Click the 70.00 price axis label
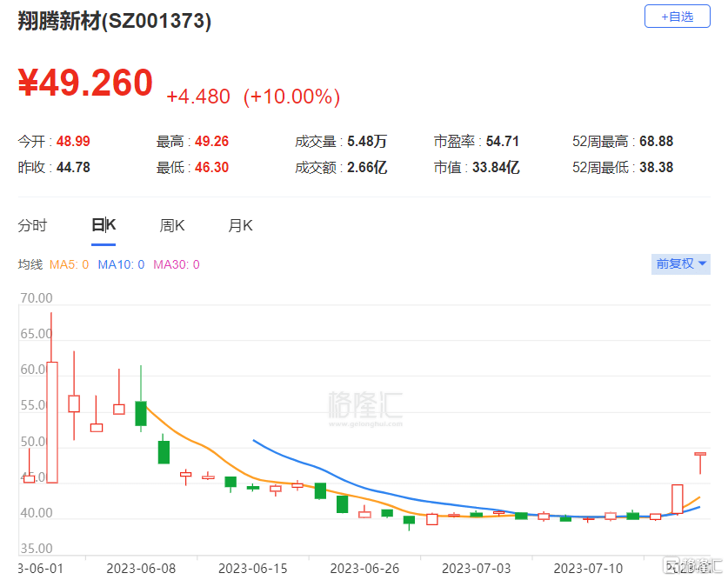Viewport: 728px width, 580px height. coord(37,297)
